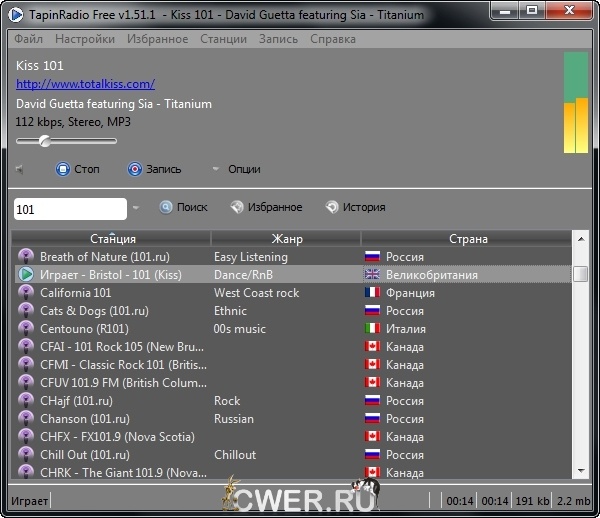
Task: Click the Search magnifier icon
Action: pyautogui.click(x=165, y=207)
